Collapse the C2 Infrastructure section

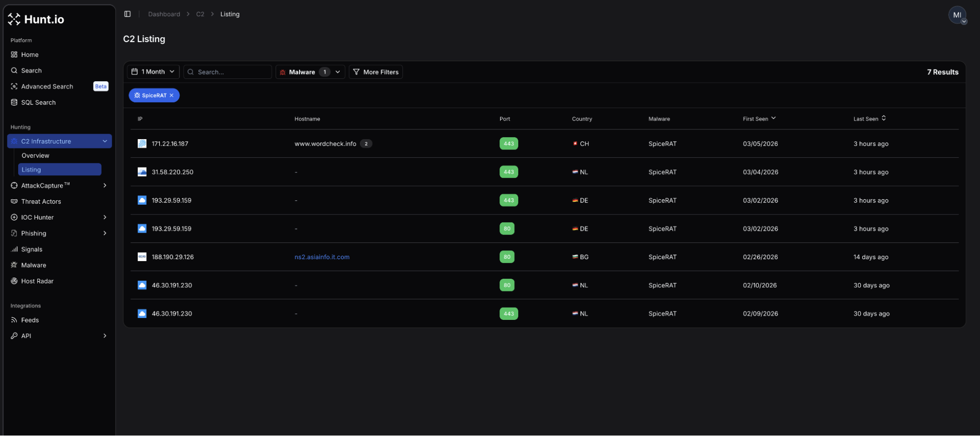[105, 141]
